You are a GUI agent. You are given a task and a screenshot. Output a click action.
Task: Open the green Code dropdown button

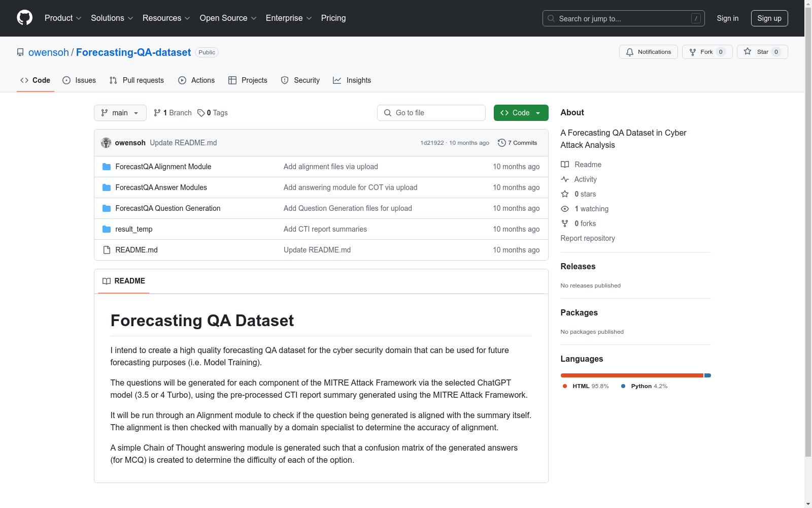(x=521, y=113)
